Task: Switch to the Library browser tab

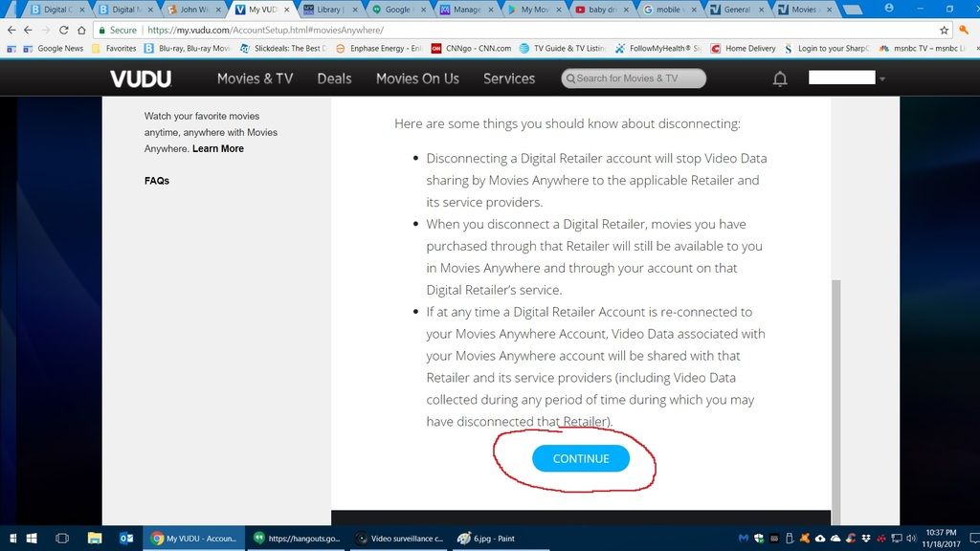Action: click(x=329, y=10)
